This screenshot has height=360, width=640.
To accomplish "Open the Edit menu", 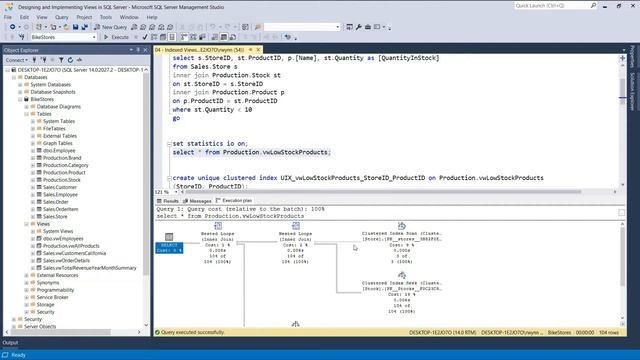I will [x=24, y=17].
